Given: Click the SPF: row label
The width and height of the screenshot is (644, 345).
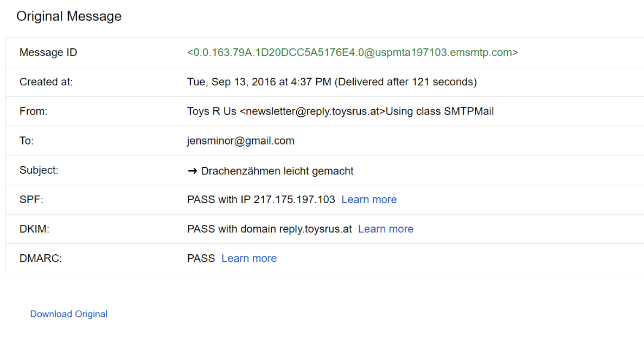Looking at the screenshot, I should coord(31,199).
